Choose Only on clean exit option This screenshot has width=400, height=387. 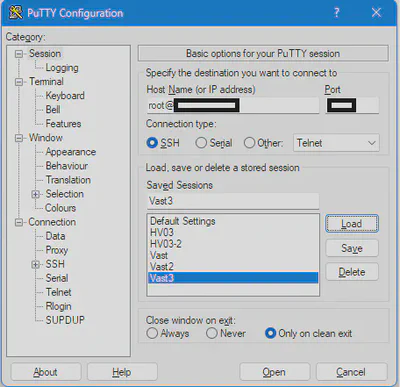click(270, 333)
